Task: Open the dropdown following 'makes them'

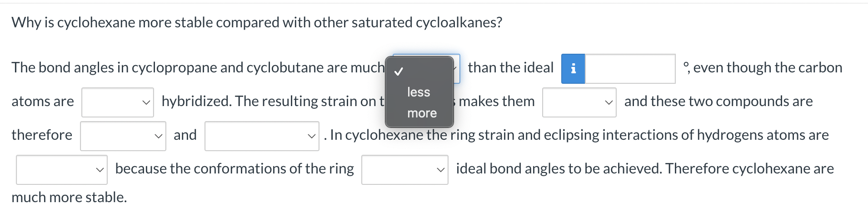Action: 579,102
